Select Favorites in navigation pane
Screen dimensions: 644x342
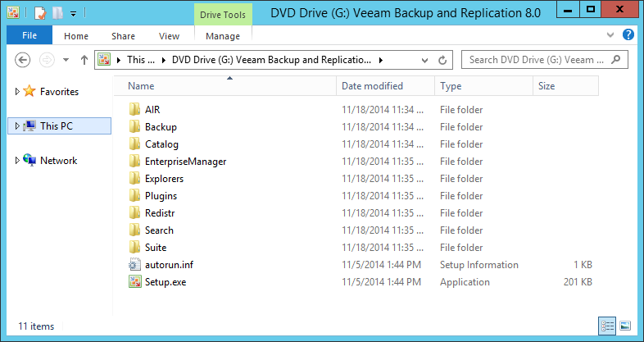click(59, 92)
